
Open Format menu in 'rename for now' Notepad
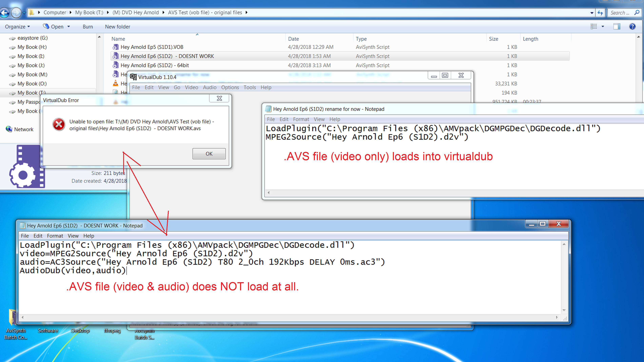point(301,119)
